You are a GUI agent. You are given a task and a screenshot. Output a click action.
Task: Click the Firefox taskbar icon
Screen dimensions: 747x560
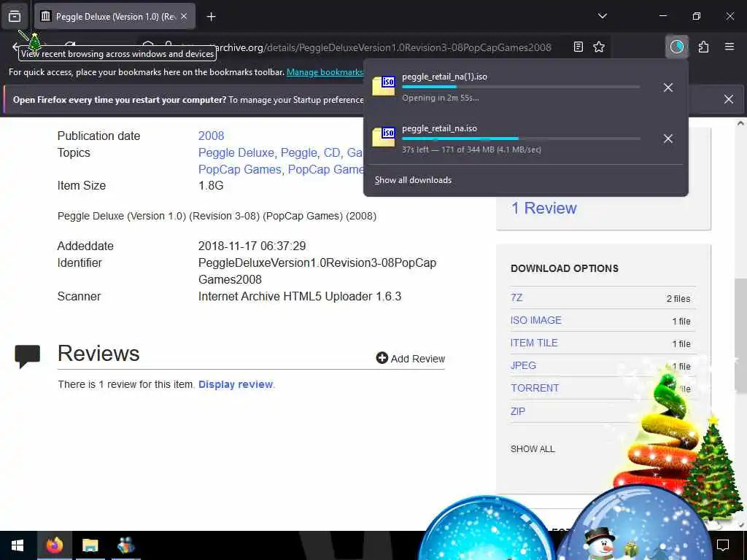(x=54, y=545)
